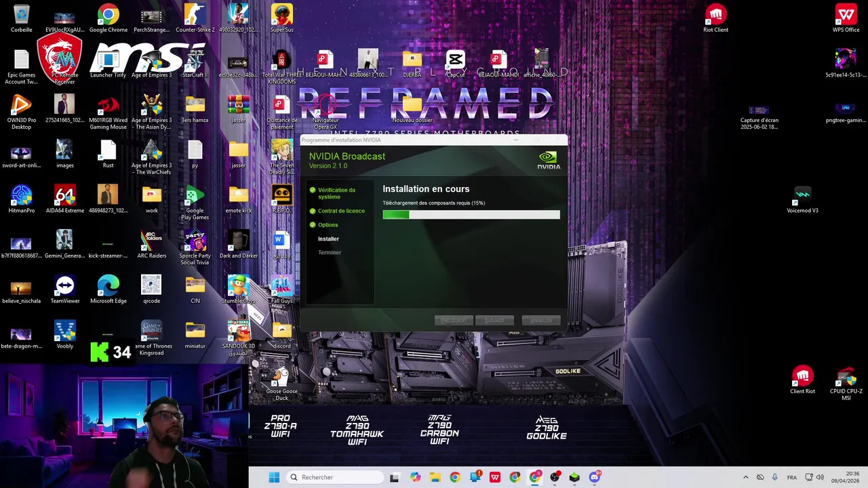Open the Dark and Darker shortcut

click(x=238, y=241)
